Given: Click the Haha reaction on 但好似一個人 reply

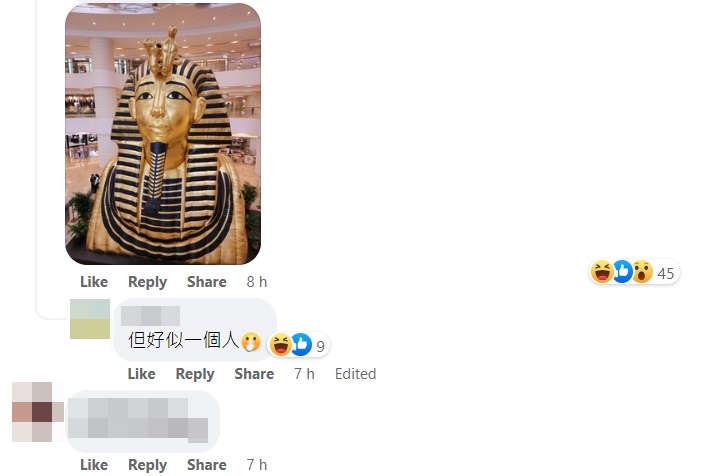Looking at the screenshot, I should point(280,345).
